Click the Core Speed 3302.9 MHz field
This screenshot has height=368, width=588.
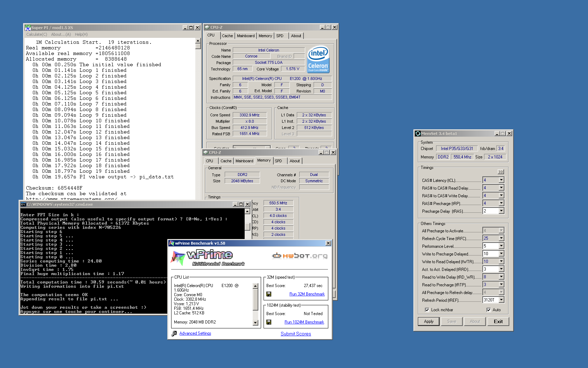coord(250,115)
